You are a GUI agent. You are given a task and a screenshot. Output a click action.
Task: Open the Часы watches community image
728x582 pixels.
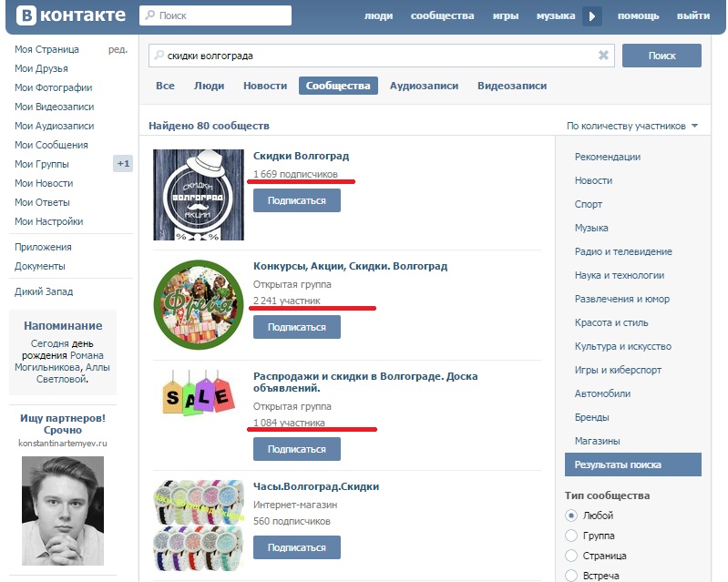[199, 525]
